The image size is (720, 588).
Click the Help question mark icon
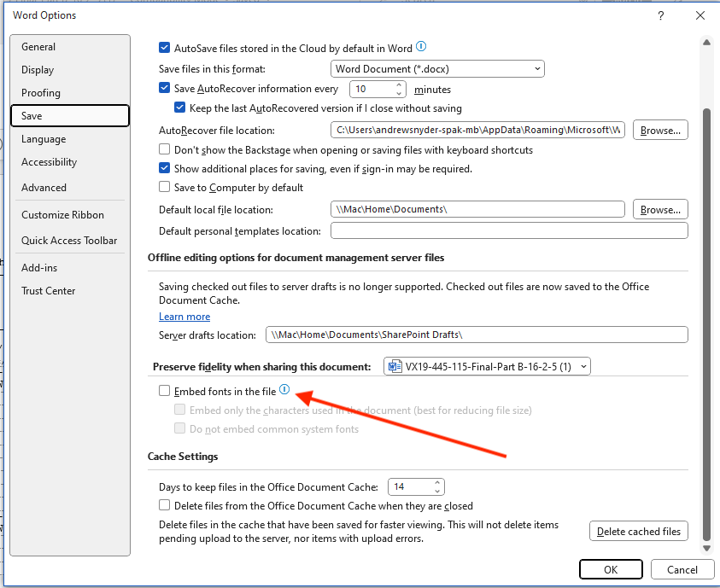660,16
